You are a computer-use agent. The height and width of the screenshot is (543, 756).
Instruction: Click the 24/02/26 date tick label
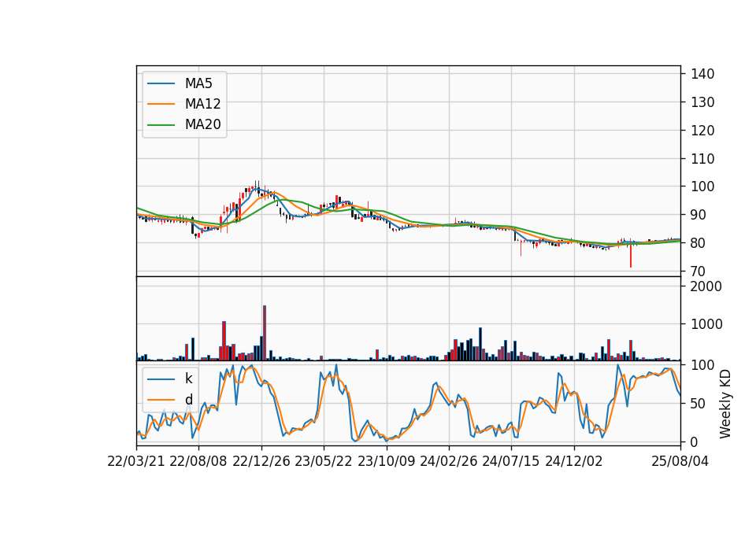coord(448,461)
